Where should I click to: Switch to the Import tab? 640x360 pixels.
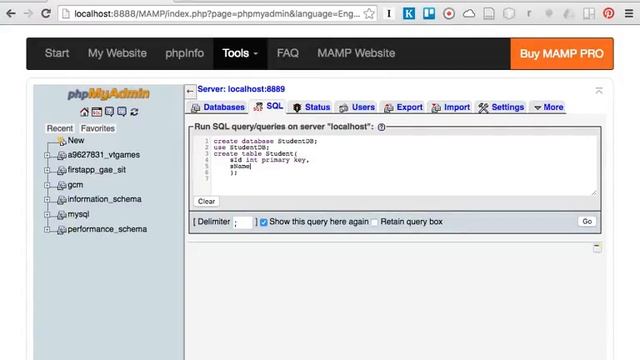(451, 107)
